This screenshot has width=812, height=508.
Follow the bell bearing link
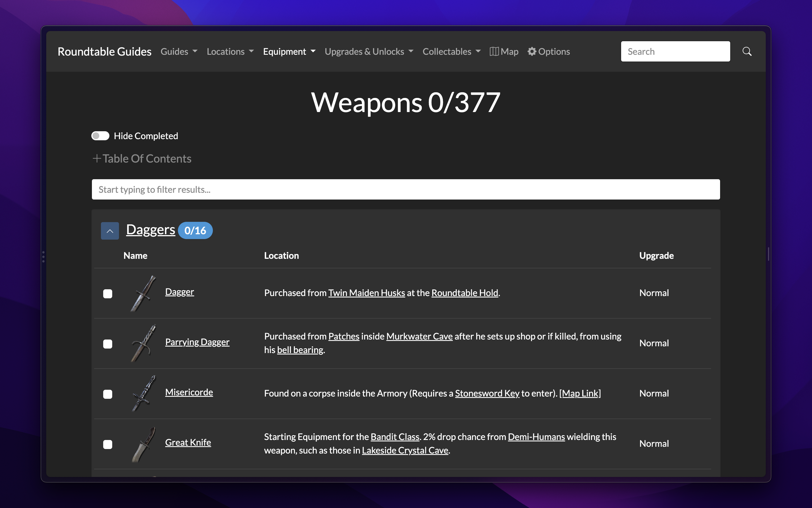[x=300, y=350]
